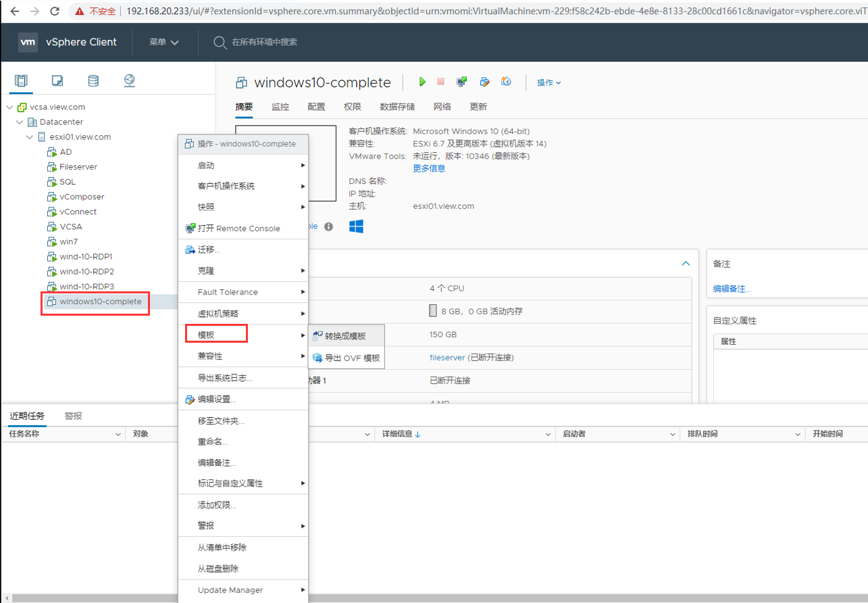Collapse the VM hardware panel chevron
Screen dimensions: 868x603
(686, 264)
